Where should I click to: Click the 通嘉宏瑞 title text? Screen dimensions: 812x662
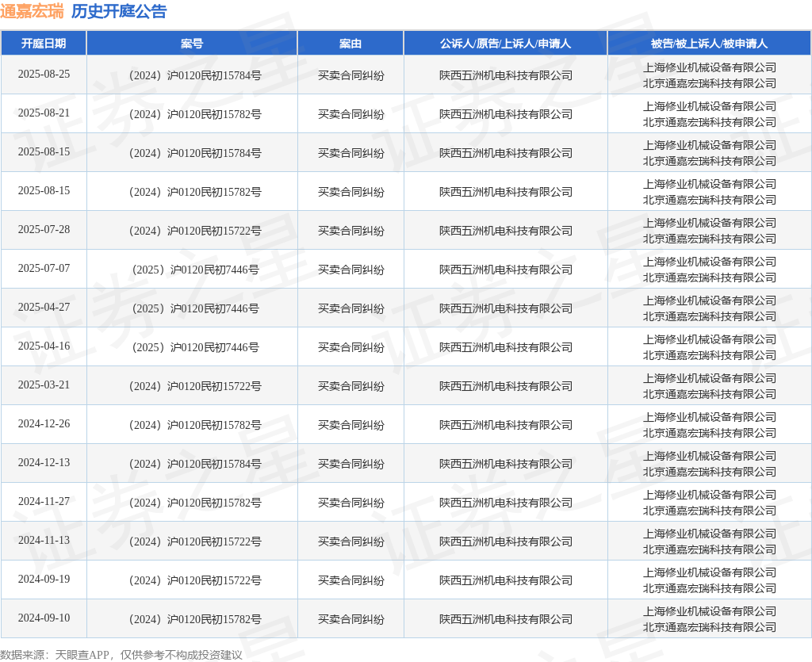[x=32, y=11]
